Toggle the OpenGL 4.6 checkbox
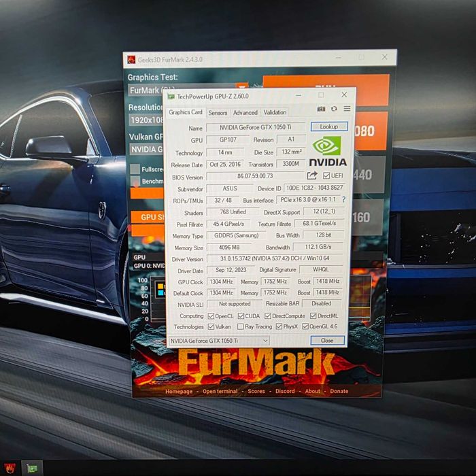Viewport: 476px width, 476px height. [x=305, y=326]
